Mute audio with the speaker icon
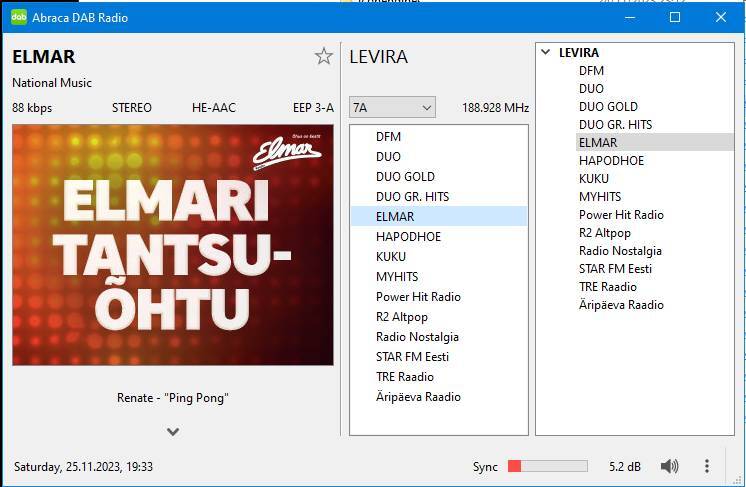Viewport: 746px width, 487px height. click(x=670, y=466)
